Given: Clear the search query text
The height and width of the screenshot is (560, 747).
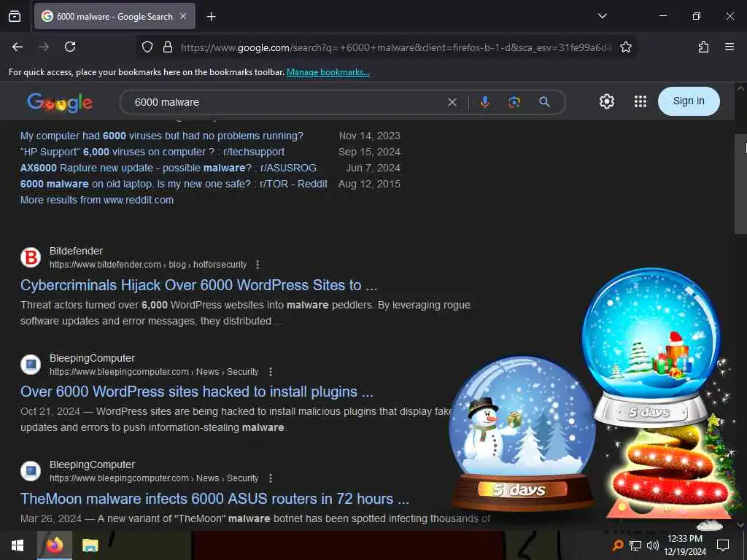Looking at the screenshot, I should click(x=452, y=102).
